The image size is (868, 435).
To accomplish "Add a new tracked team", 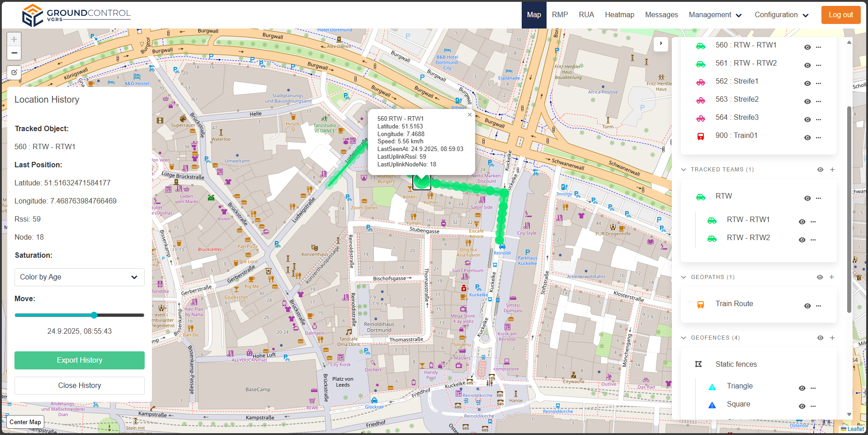I will 832,170.
